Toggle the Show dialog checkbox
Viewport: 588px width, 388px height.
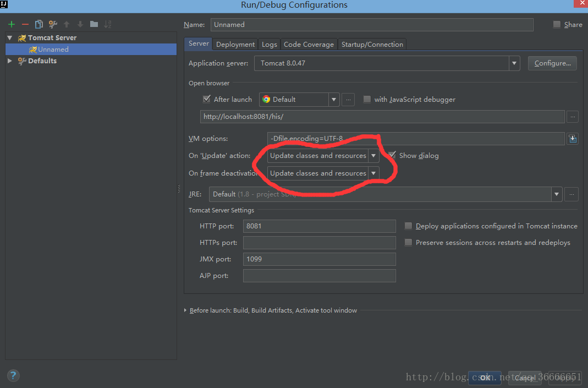pyautogui.click(x=392, y=155)
